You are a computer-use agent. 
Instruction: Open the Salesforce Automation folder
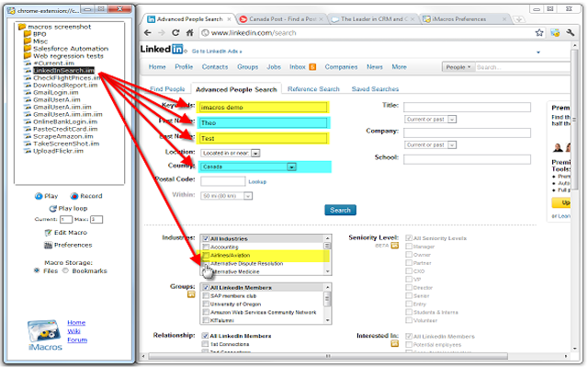[66, 49]
